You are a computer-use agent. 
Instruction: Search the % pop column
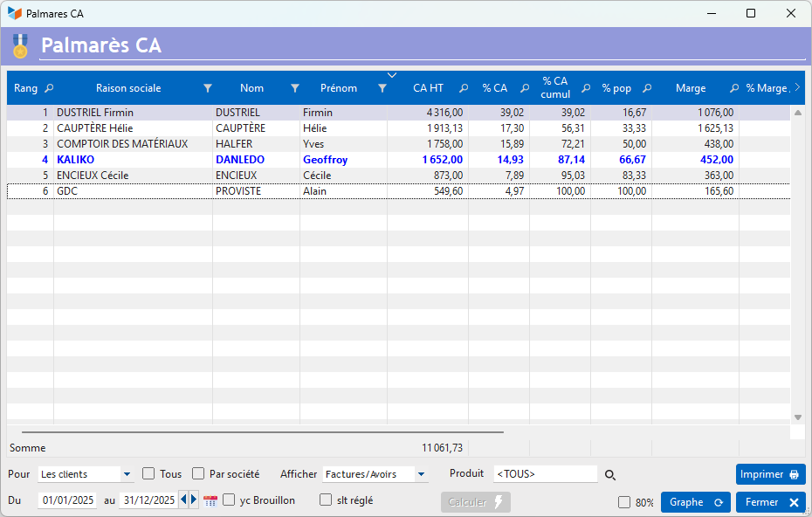click(x=647, y=88)
